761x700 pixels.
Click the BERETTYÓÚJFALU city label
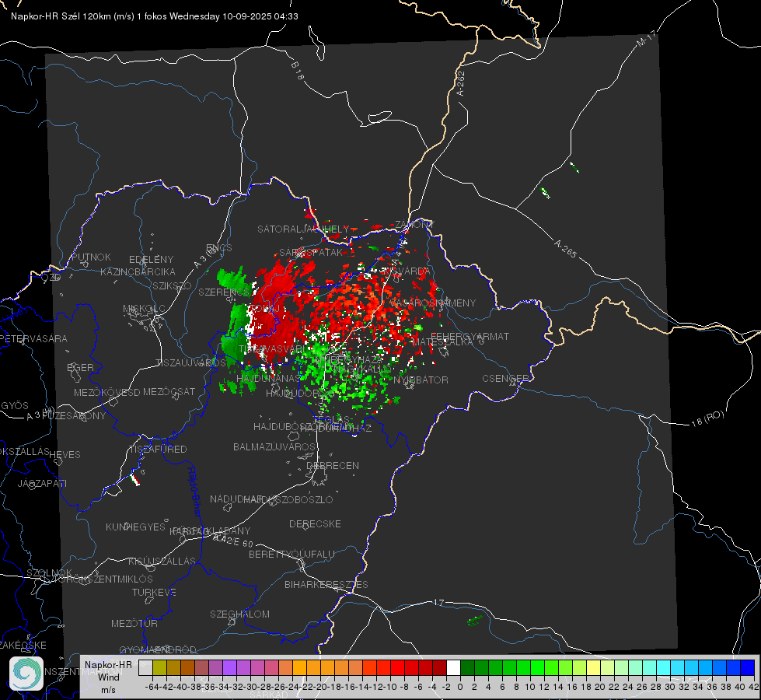(291, 554)
